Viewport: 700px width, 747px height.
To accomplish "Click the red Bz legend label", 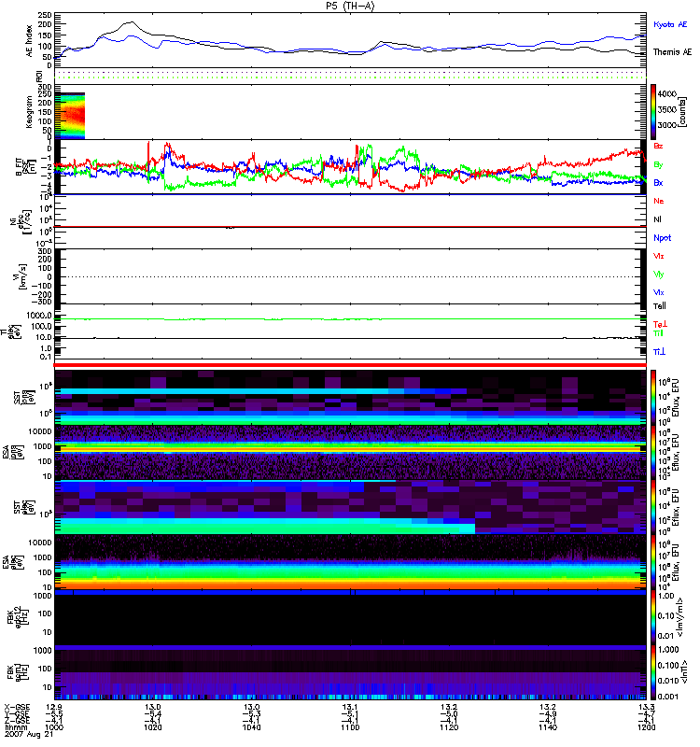I will point(659,147).
